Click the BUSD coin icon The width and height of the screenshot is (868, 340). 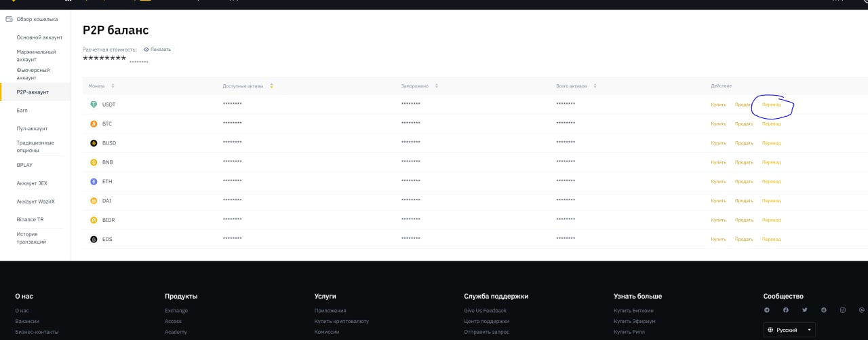point(94,143)
